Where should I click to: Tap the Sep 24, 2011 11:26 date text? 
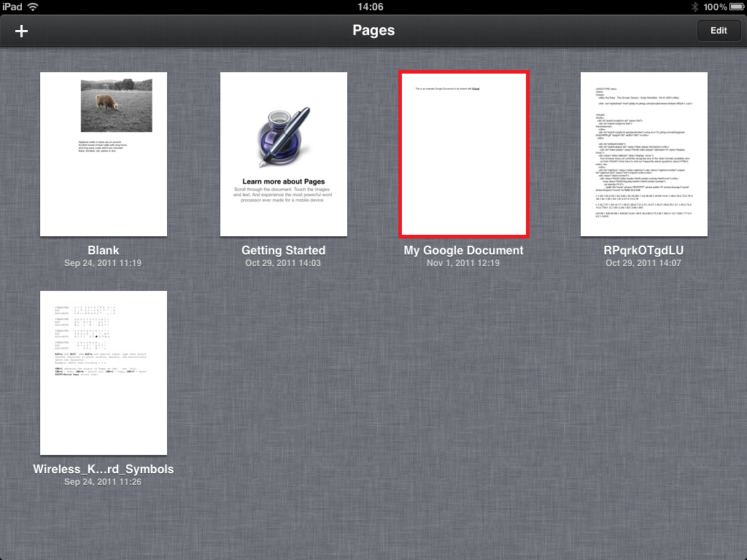click(x=104, y=482)
